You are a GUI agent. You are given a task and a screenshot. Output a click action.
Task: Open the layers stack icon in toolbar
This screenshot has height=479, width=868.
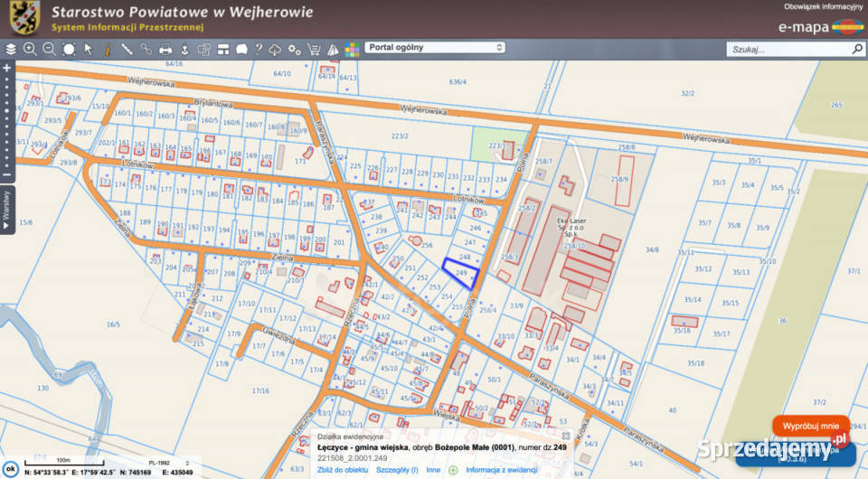[x=11, y=49]
